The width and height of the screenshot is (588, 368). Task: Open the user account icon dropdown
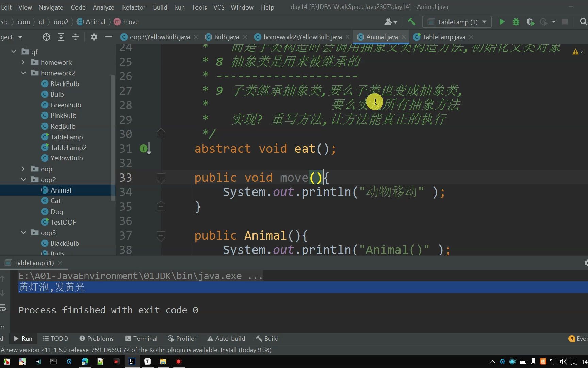pos(391,22)
